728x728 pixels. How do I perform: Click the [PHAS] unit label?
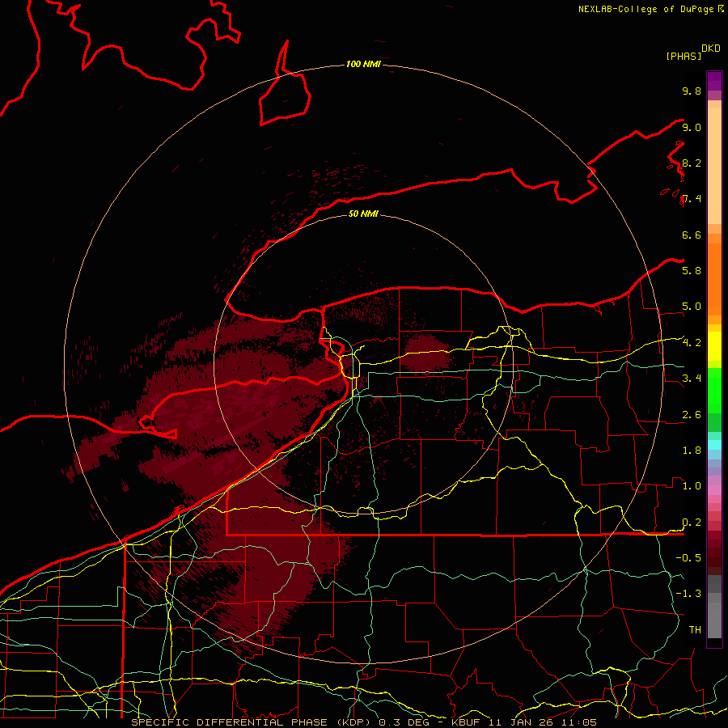tap(684, 56)
